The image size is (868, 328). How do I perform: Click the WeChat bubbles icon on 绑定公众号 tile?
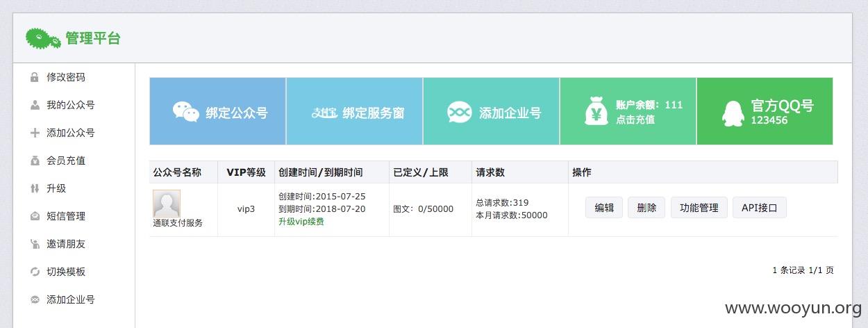[186, 112]
